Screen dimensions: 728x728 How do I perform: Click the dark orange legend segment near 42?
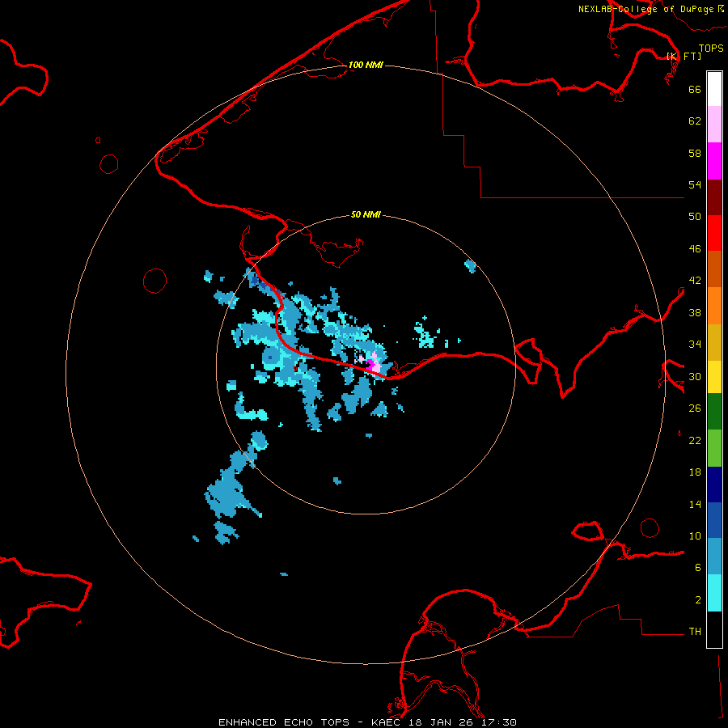point(714,269)
